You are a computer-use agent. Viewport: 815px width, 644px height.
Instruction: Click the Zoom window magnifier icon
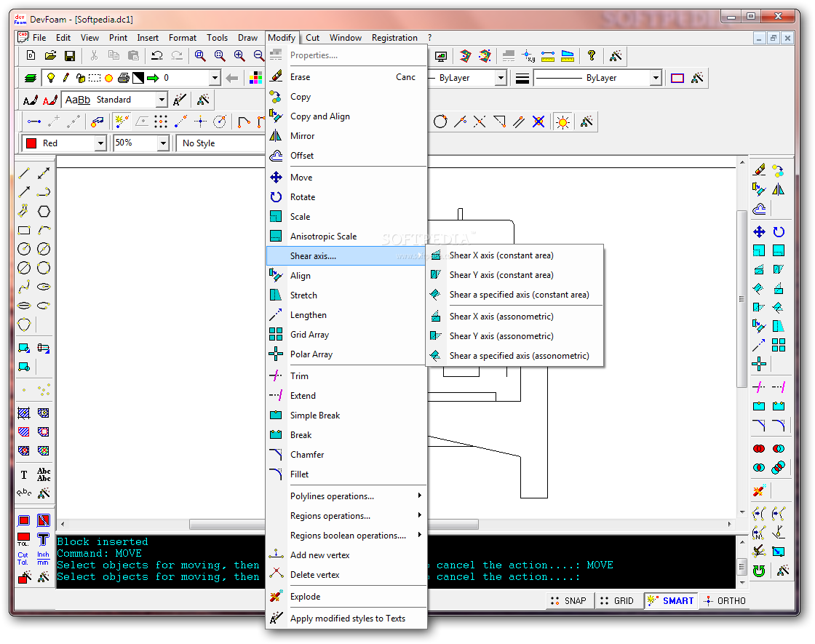coord(199,55)
